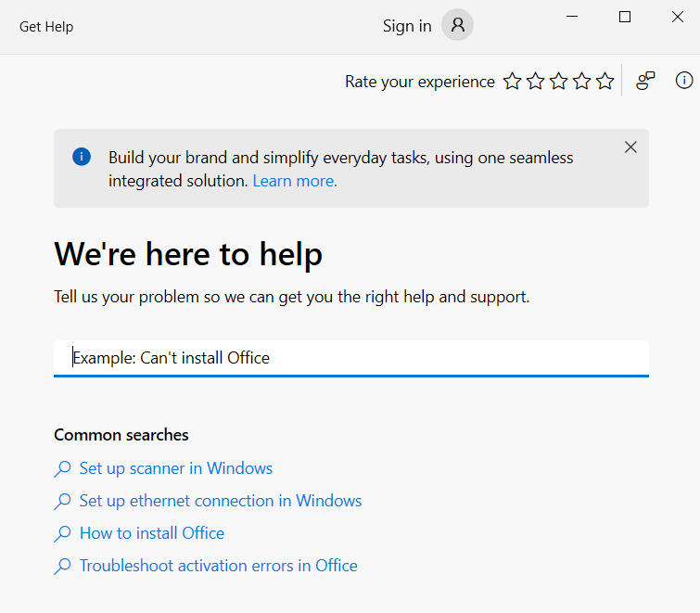Click the info circle icon at top right
Image resolution: width=700 pixels, height=613 pixels.
684,81
